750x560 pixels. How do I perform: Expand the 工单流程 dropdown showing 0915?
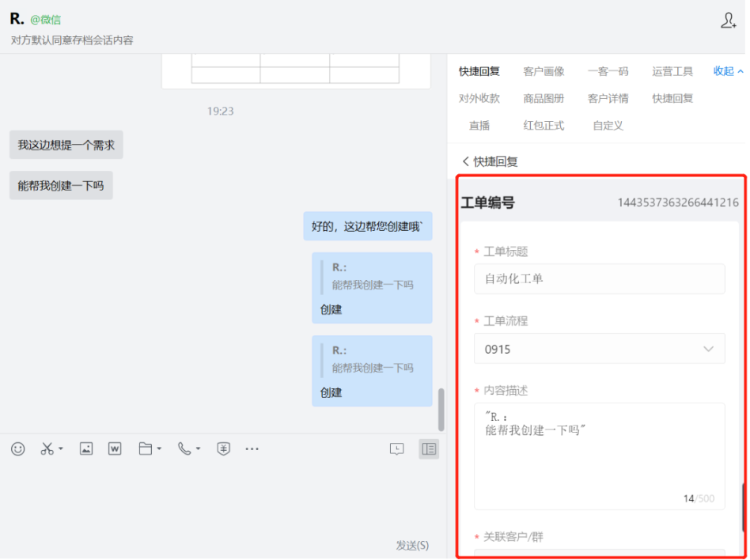(600, 349)
